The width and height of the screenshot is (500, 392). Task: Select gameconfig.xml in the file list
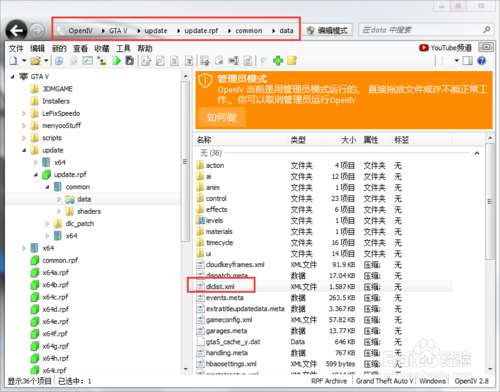pos(229,320)
